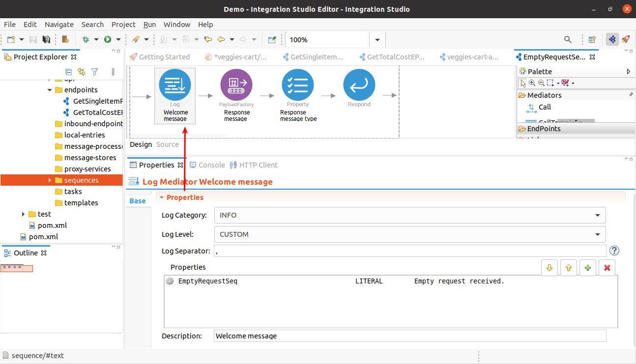Click the Description input field

tap(410, 336)
